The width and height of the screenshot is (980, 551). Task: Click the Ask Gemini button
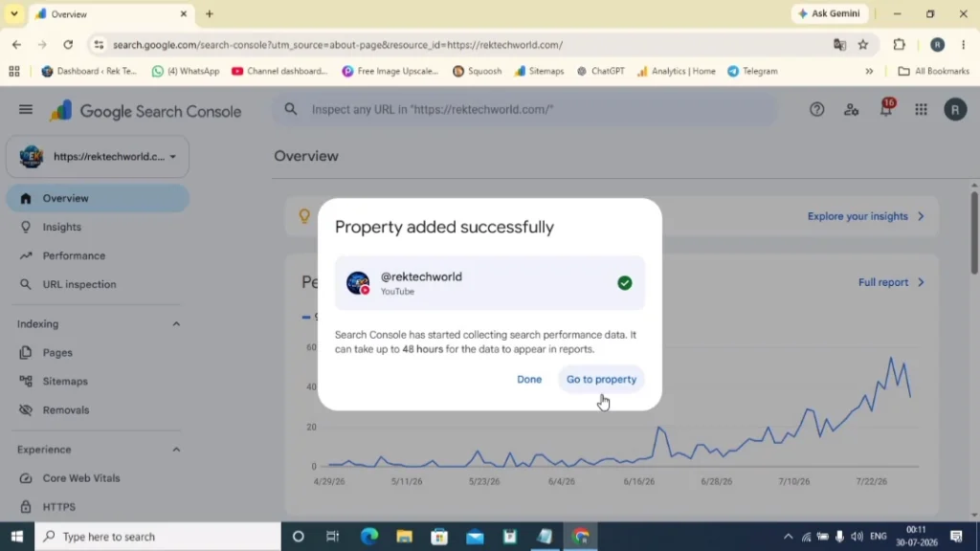tap(830, 13)
